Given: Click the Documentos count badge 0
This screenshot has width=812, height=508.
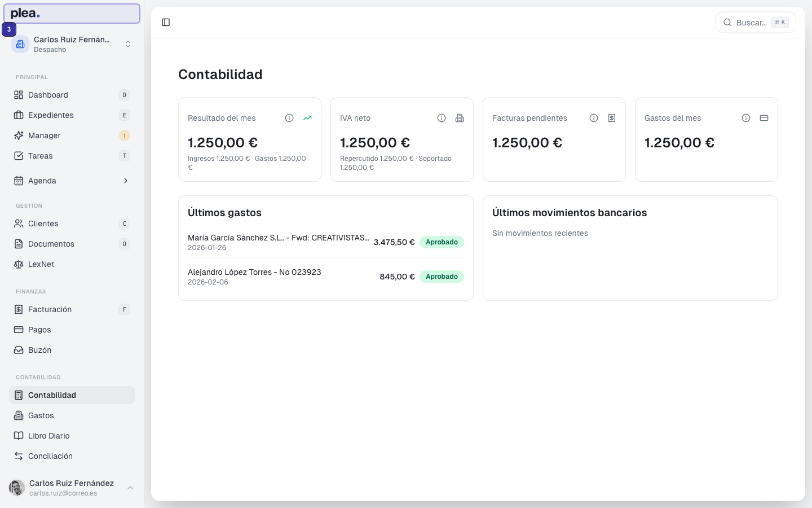Looking at the screenshot, I should coord(125,244).
